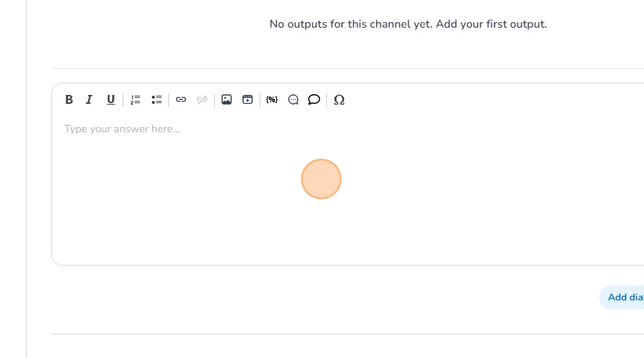Click the 'No outputs for this channel yet' message

click(408, 24)
